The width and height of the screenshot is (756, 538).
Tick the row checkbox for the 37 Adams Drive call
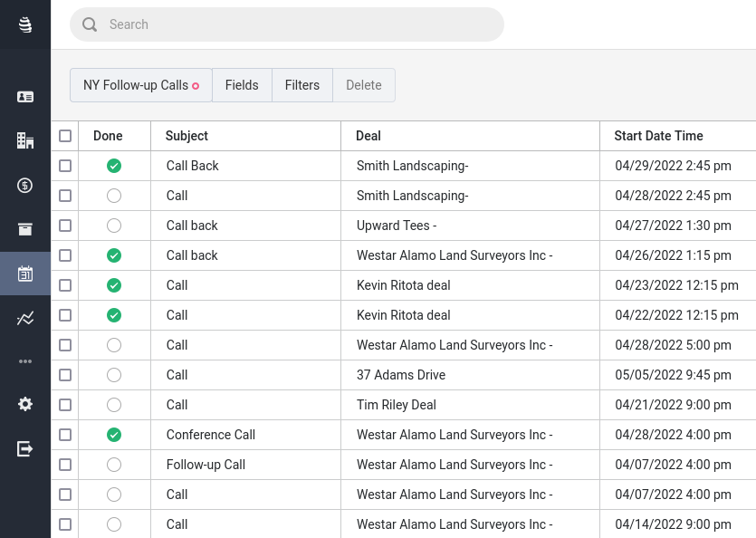pyautogui.click(x=65, y=375)
